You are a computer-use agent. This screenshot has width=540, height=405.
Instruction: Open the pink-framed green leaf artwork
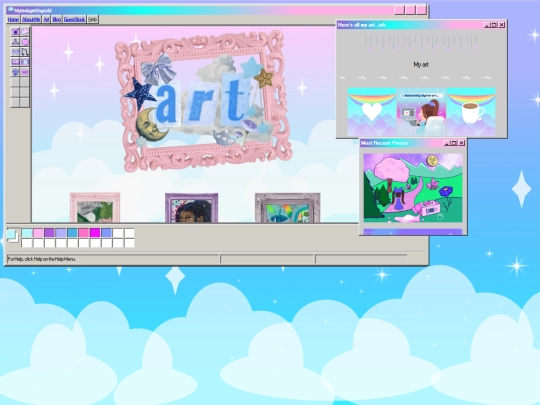pos(95,208)
